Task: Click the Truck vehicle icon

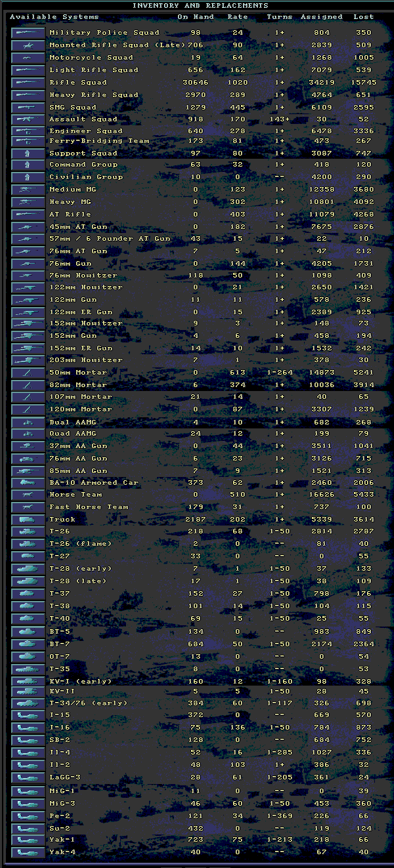Action: pyautogui.click(x=28, y=520)
